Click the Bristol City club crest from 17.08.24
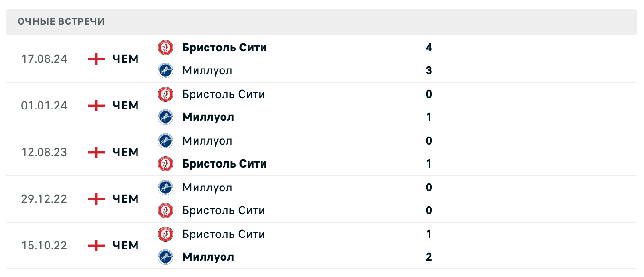The height and width of the screenshot is (277, 644). click(x=166, y=48)
